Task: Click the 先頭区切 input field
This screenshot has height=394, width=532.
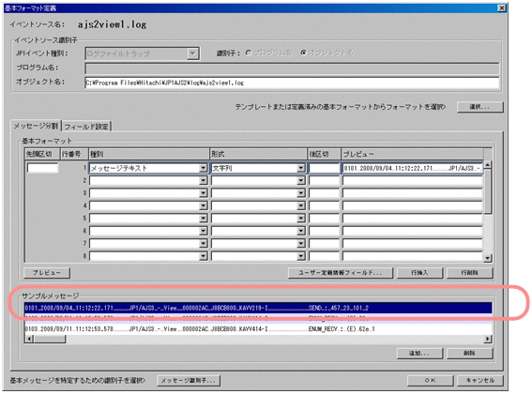Action: point(42,168)
